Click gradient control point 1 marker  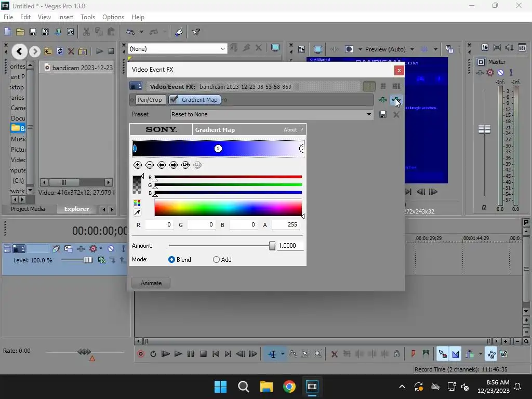[x=218, y=149]
